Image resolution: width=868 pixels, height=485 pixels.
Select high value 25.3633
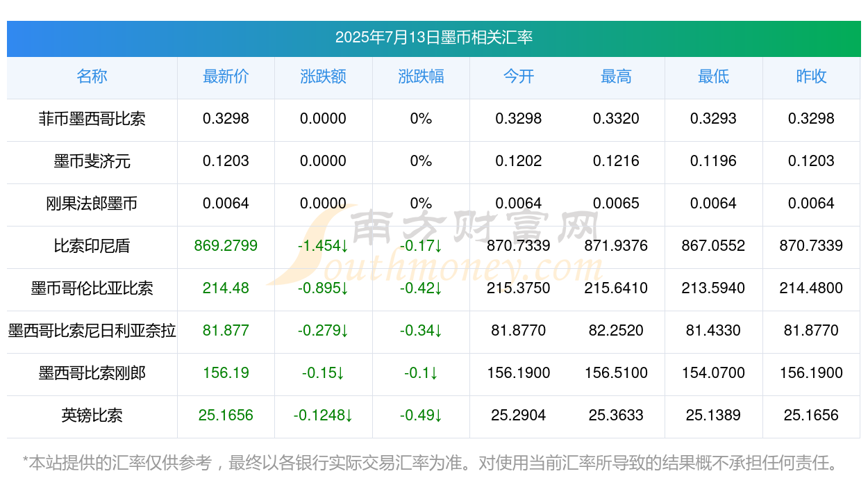click(616, 416)
